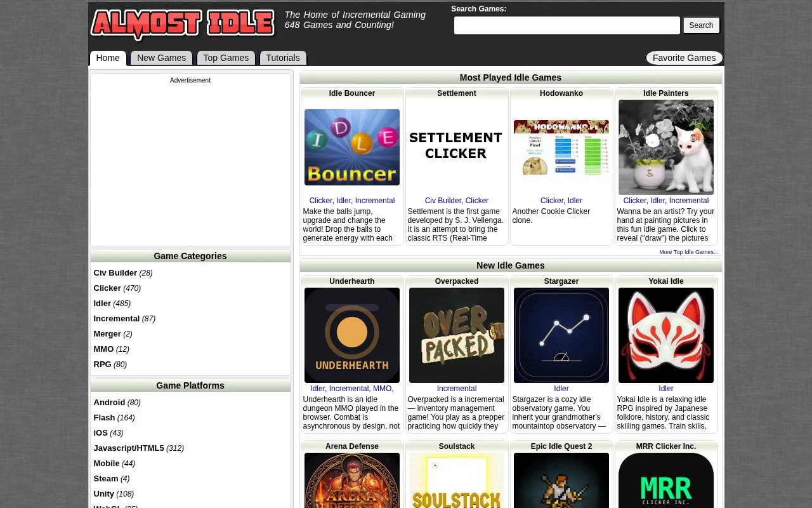Click the 'New Idle Games' heading

coord(511,265)
